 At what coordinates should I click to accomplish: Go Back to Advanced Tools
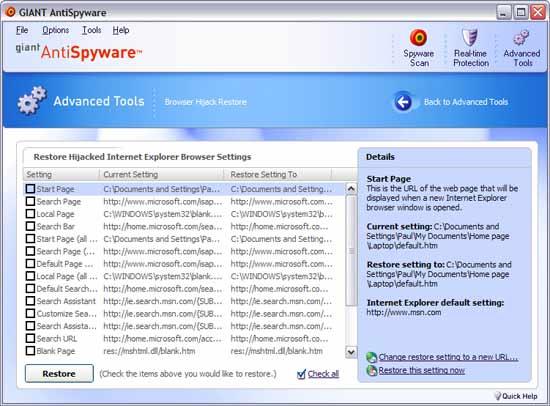(x=466, y=102)
